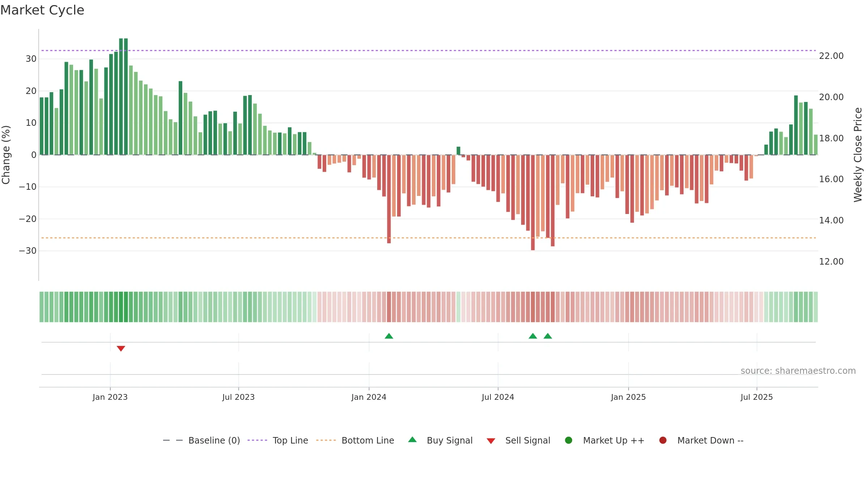The image size is (868, 488).
Task: Select the buy signal marker just after Jan 2024
Action: 389,336
